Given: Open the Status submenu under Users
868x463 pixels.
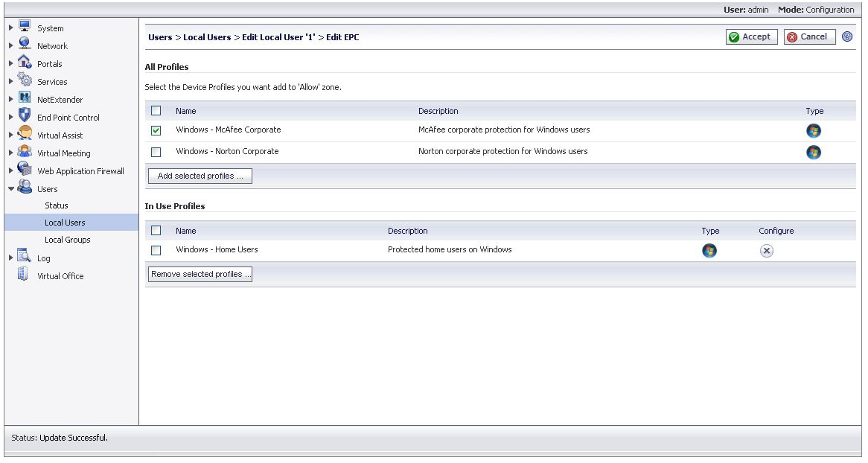Looking at the screenshot, I should pyautogui.click(x=57, y=205).
